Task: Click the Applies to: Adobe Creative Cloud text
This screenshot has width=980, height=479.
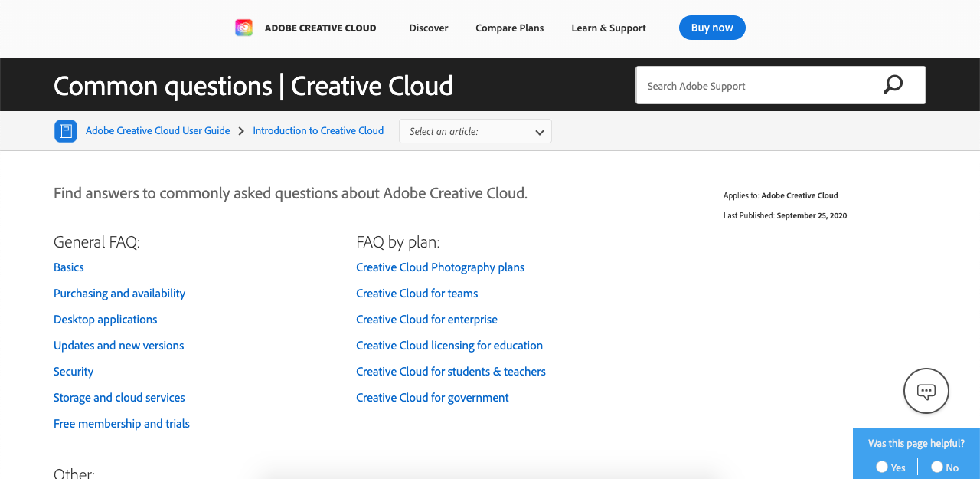Action: [x=781, y=195]
